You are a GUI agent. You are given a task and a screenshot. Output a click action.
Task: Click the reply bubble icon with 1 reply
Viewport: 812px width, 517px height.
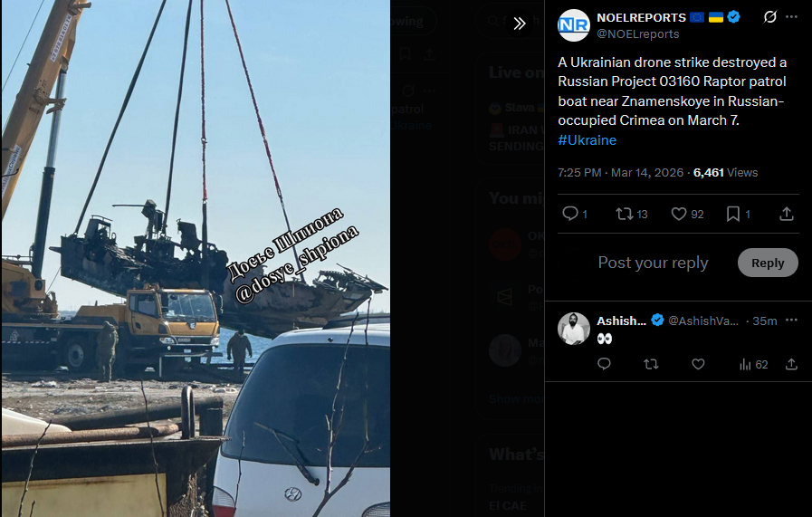[570, 214]
